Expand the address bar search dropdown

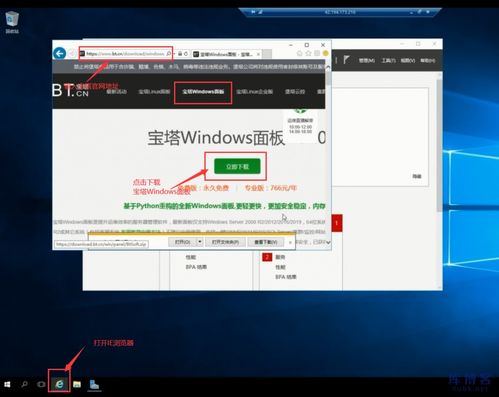click(175, 54)
